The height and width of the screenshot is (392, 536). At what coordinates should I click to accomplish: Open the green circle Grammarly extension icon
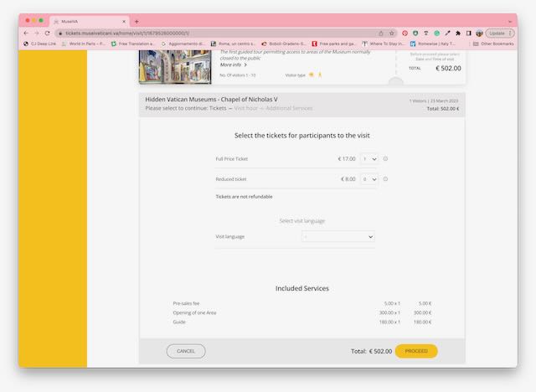click(437, 34)
